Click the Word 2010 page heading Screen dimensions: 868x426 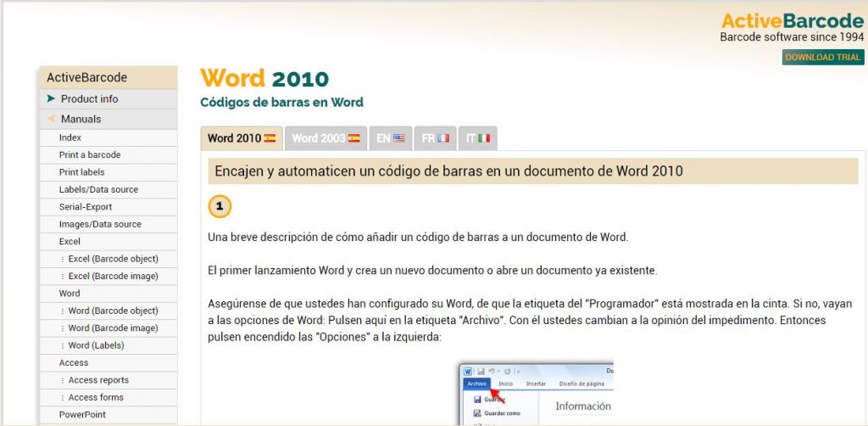tap(264, 79)
